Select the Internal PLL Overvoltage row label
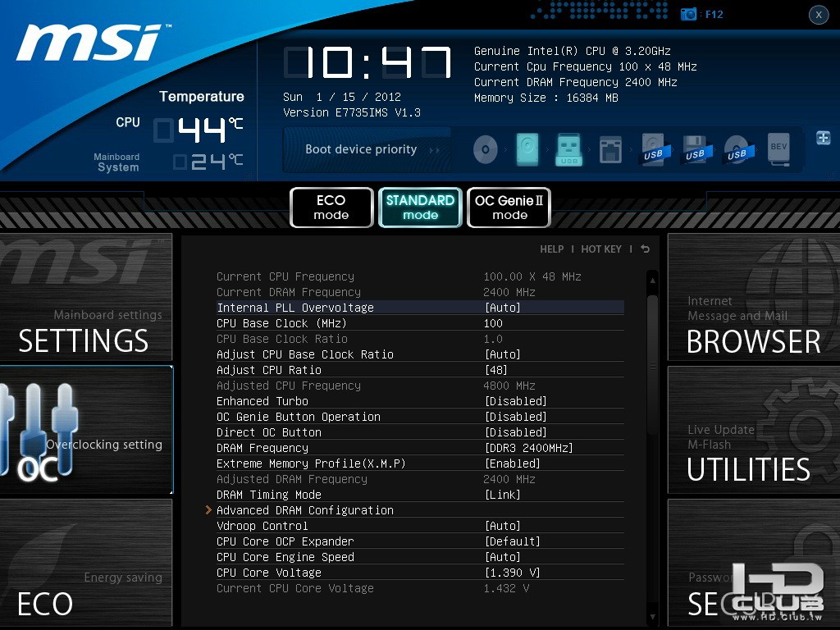The width and height of the screenshot is (840, 630). [x=295, y=308]
